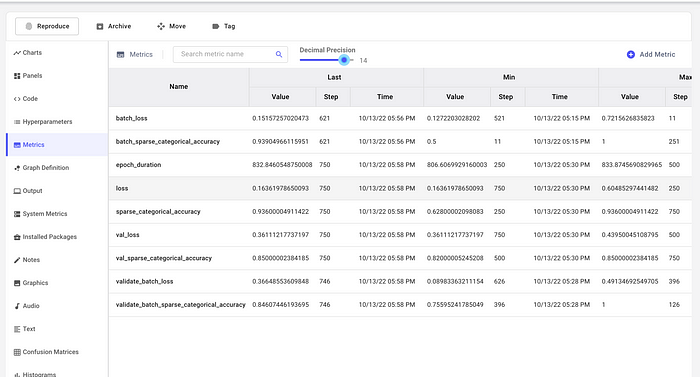Click the Audio music note icon
This screenshot has height=377, width=700.
click(x=17, y=306)
